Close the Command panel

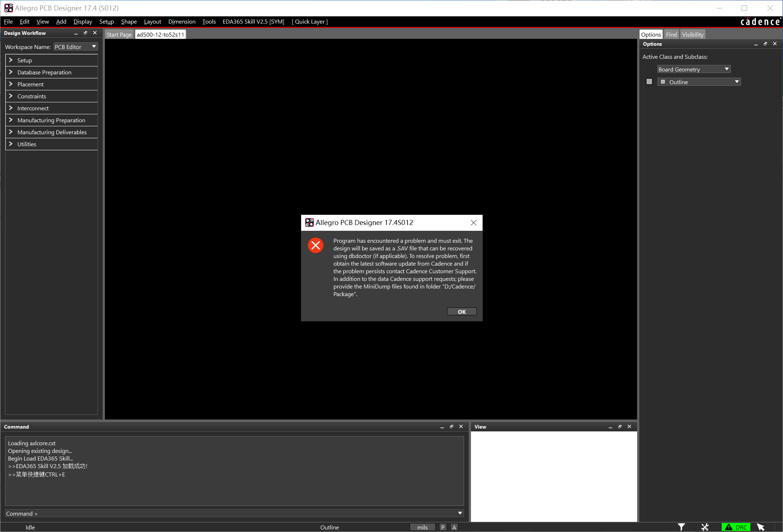(x=461, y=427)
